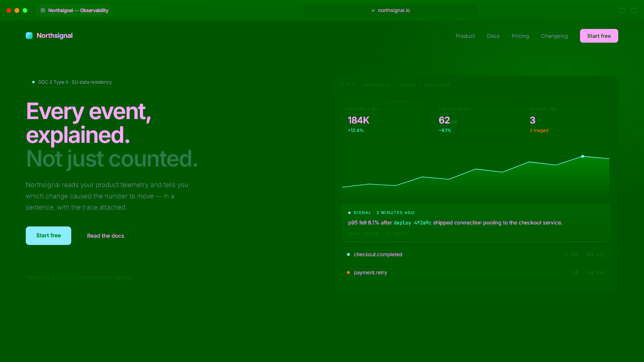This screenshot has width=644, height=362.
Task: Click the deploy 4f2a9c code reference
Action: click(413, 223)
